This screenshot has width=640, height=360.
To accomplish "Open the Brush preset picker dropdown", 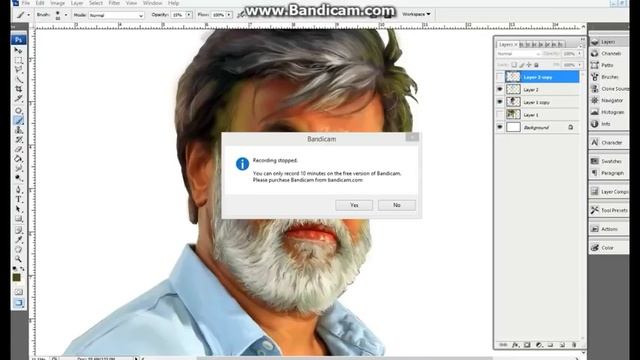I will click(66, 15).
